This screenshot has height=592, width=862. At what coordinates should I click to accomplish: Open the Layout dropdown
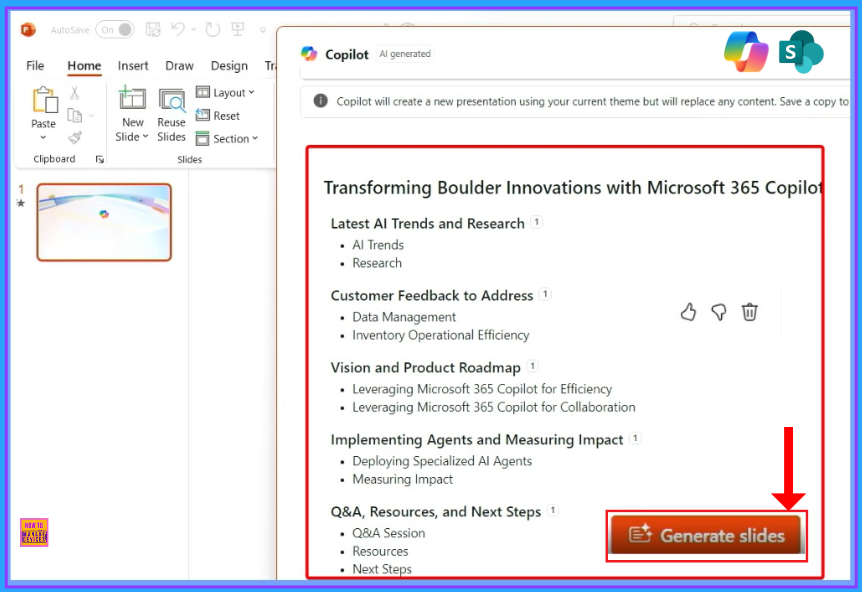[225, 92]
